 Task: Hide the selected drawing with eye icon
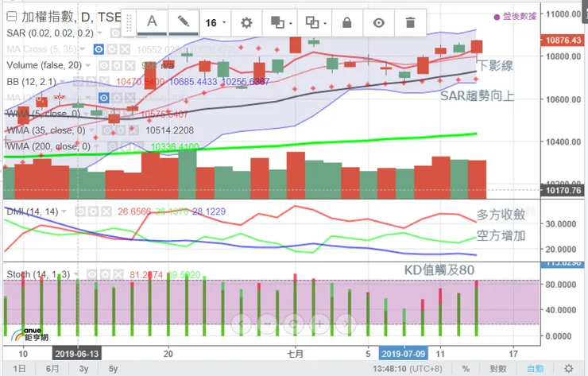click(379, 23)
